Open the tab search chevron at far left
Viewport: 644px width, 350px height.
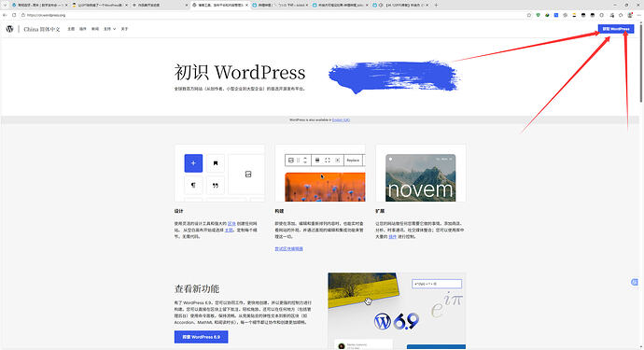click(x=5, y=5)
